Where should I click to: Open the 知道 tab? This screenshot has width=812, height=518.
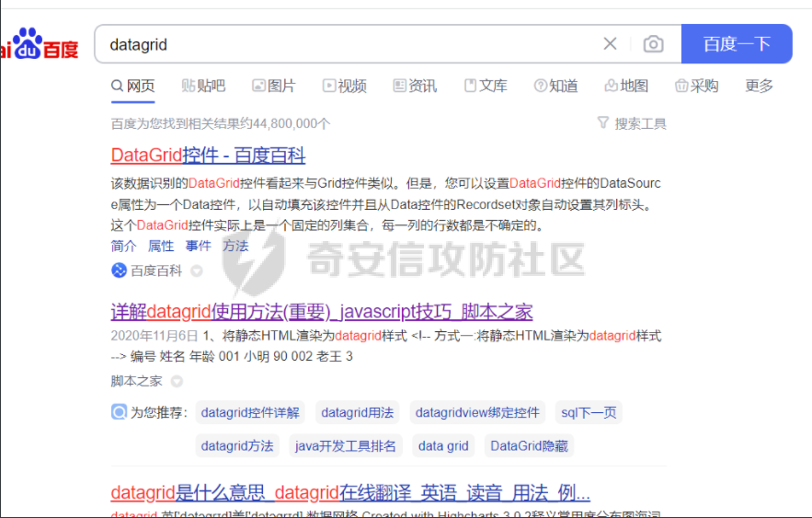tap(555, 86)
